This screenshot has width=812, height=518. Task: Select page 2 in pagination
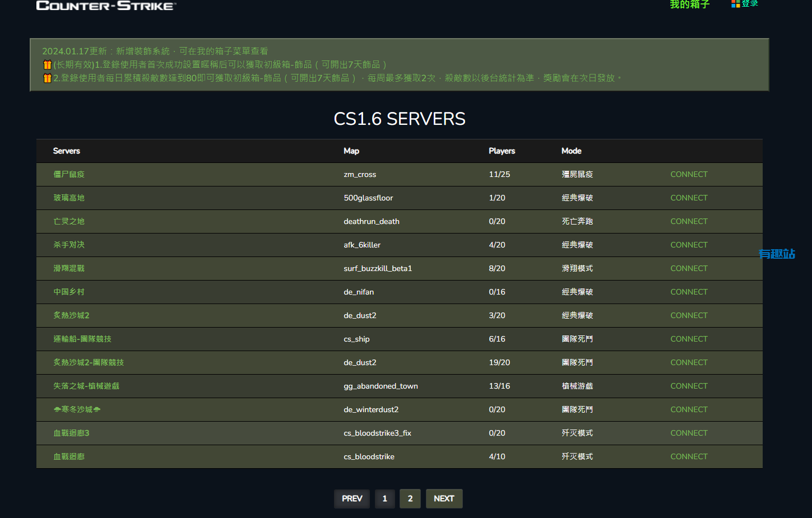pos(410,498)
